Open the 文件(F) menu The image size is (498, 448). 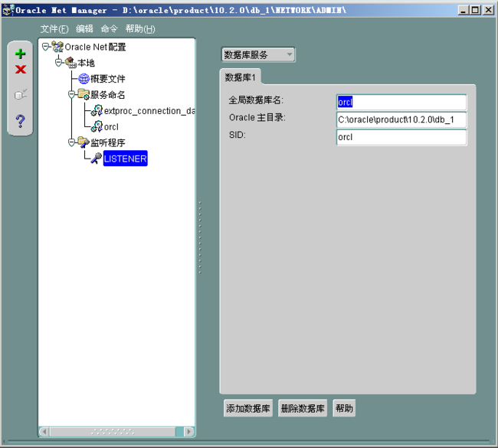click(x=54, y=29)
